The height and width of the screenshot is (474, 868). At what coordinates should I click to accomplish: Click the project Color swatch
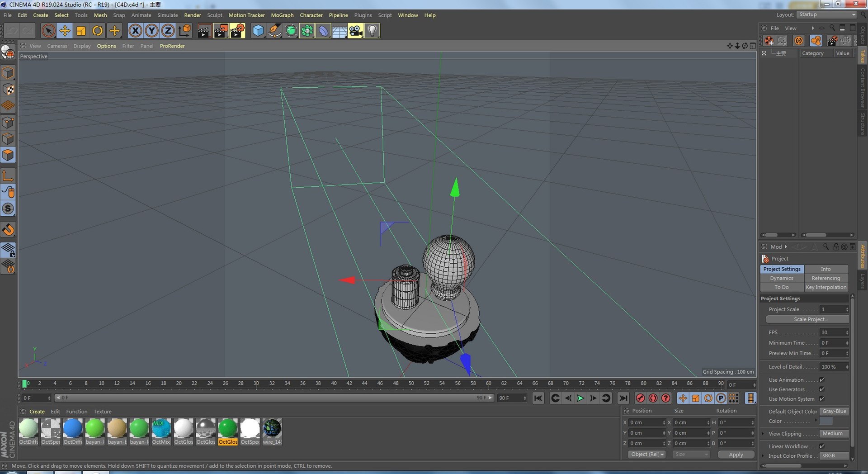coord(826,421)
